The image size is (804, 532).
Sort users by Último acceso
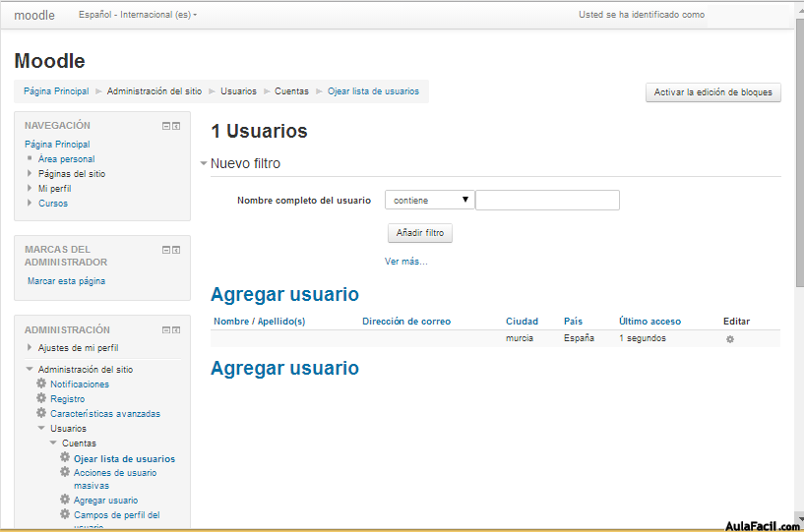click(649, 322)
